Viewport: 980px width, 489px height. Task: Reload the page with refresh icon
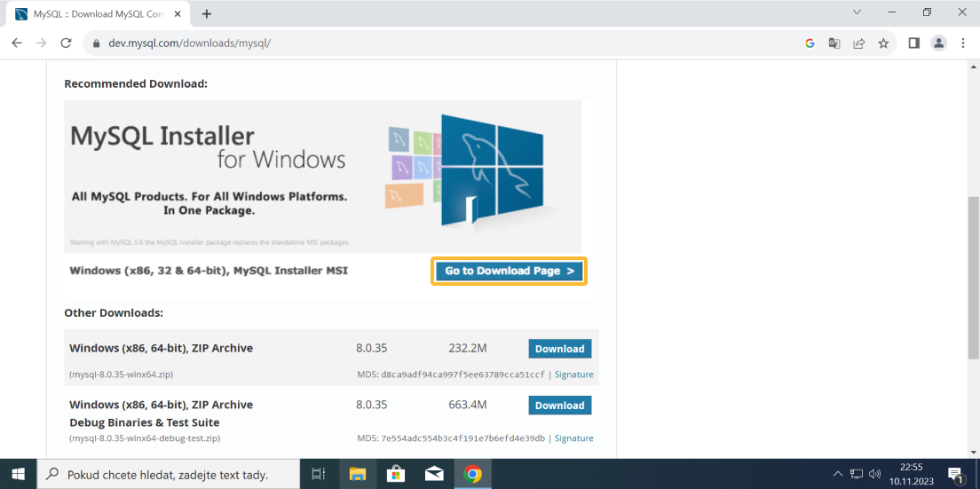[x=66, y=43]
